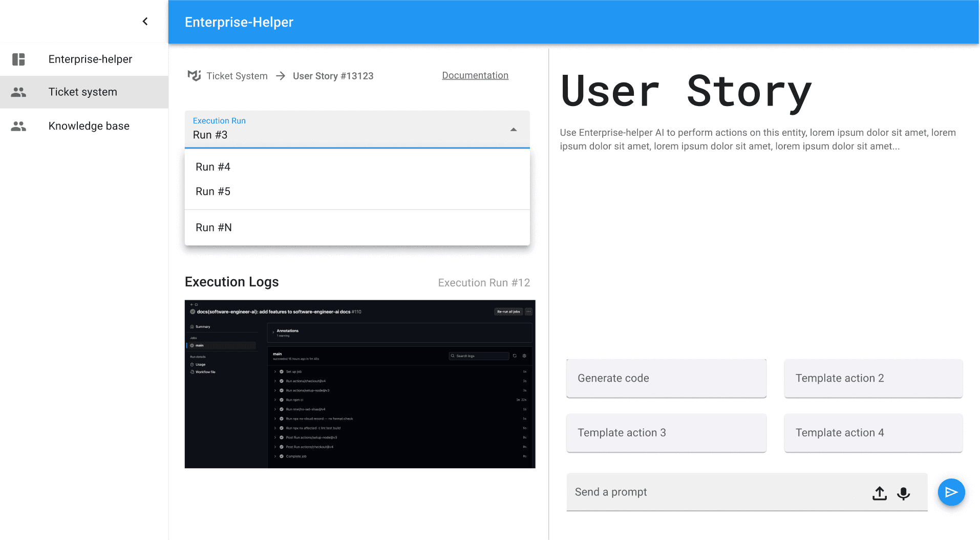Collapse the Execution Run dropdown arrow
980x540 pixels.
click(x=514, y=130)
